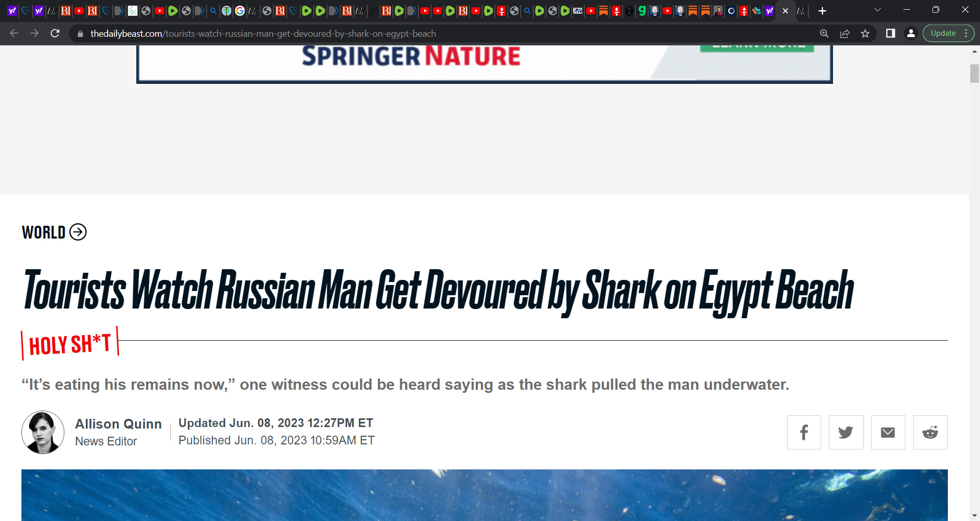Open the browser share menu

(x=845, y=33)
